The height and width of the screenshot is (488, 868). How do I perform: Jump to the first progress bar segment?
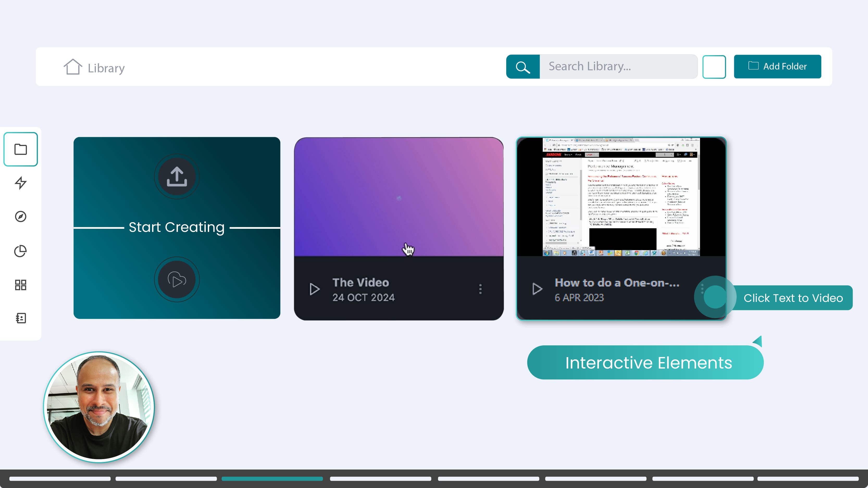tap(60, 479)
